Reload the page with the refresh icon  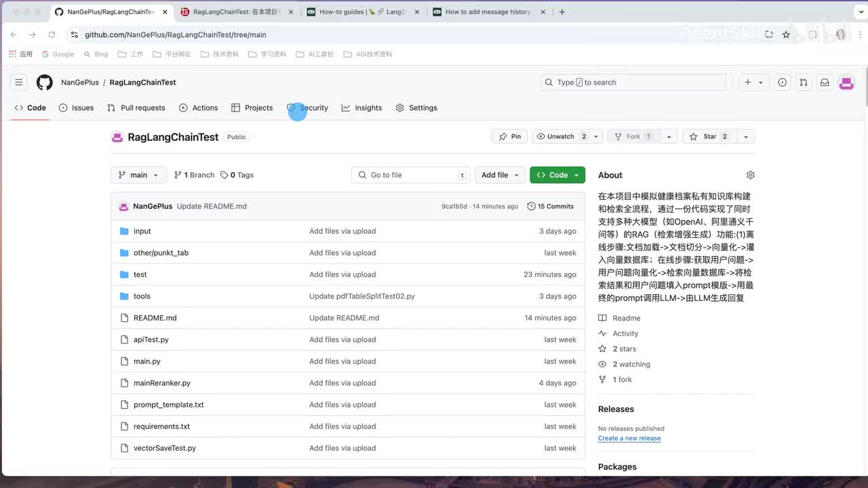(52, 35)
